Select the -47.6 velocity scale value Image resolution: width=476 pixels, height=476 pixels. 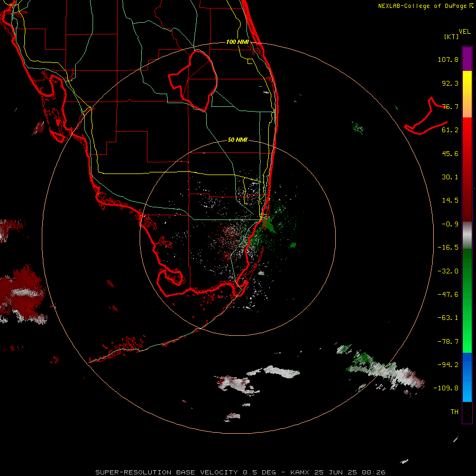coord(448,295)
